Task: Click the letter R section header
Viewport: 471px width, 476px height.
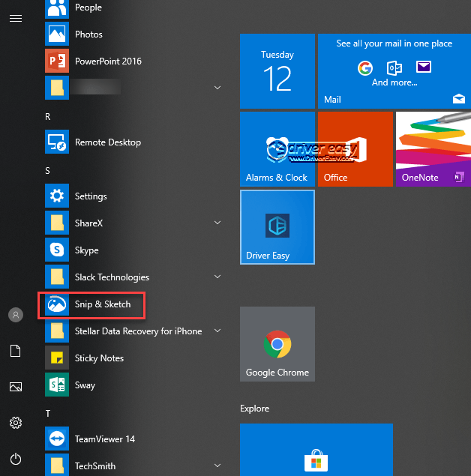Action: [48, 117]
